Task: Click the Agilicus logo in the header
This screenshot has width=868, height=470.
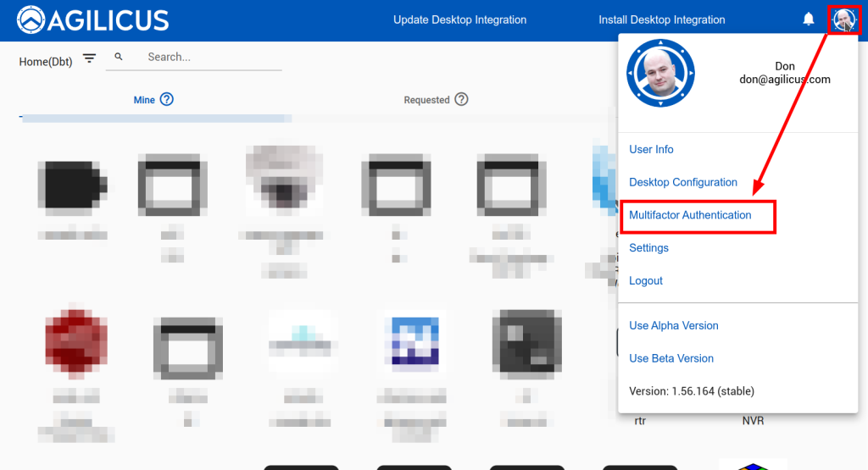Action: tap(92, 20)
